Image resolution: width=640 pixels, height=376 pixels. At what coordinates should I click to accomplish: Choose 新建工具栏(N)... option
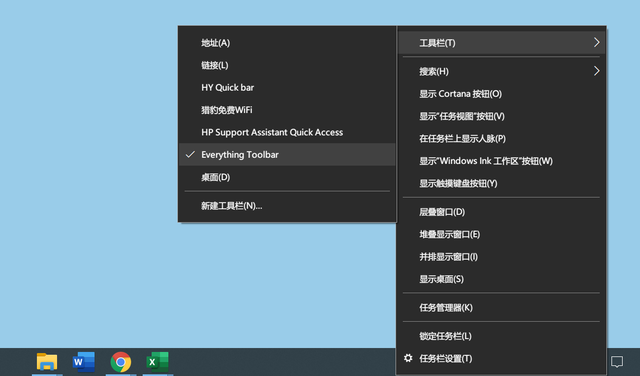(x=287, y=206)
